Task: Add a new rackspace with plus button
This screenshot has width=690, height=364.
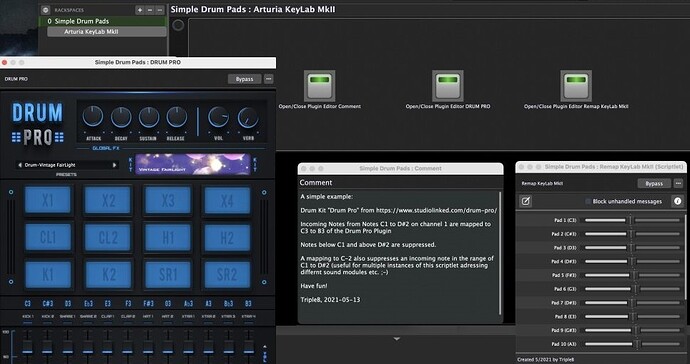Action: 139,10
